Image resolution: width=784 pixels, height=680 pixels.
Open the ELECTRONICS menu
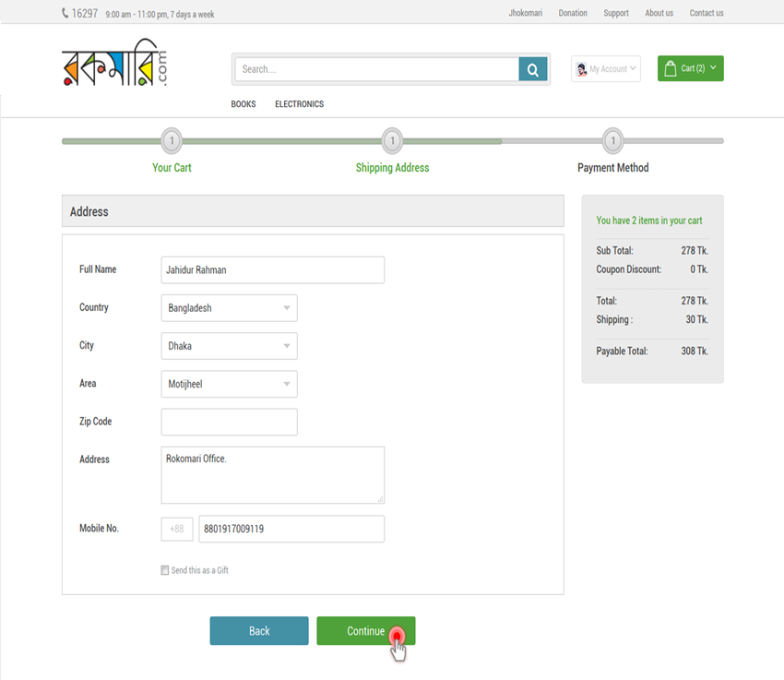click(299, 104)
